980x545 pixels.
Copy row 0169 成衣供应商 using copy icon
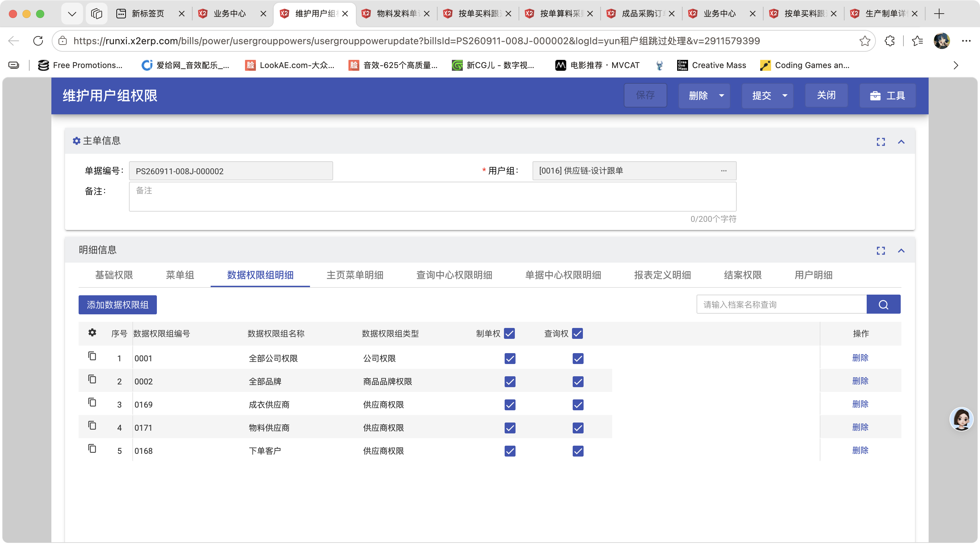92,402
